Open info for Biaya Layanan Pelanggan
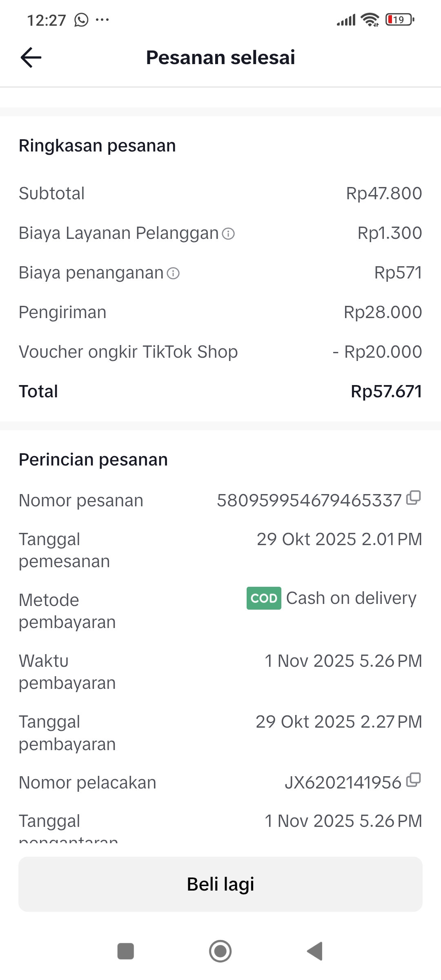The height and width of the screenshot is (980, 441). pos(228,234)
